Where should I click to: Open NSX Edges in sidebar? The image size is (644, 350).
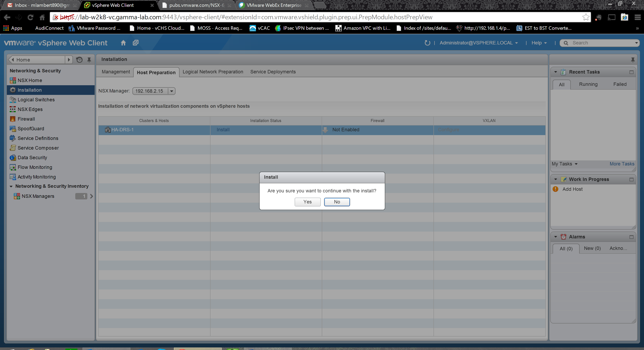point(30,109)
